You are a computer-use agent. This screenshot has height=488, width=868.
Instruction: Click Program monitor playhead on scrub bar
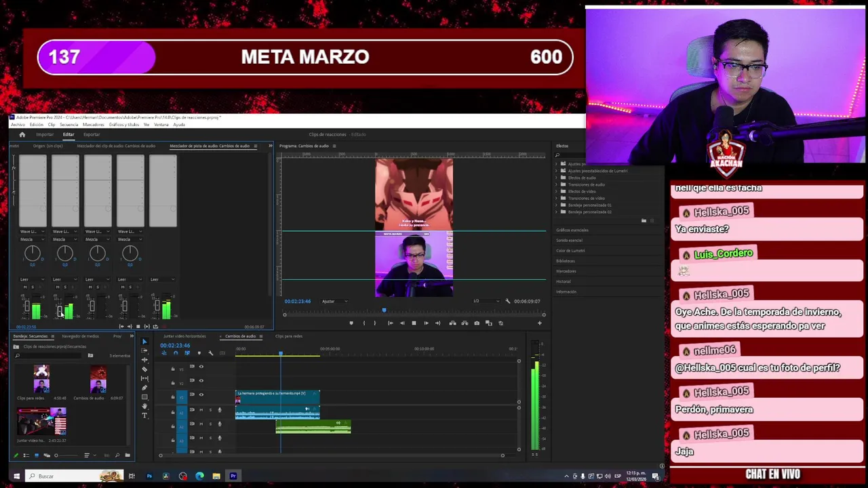click(x=384, y=311)
